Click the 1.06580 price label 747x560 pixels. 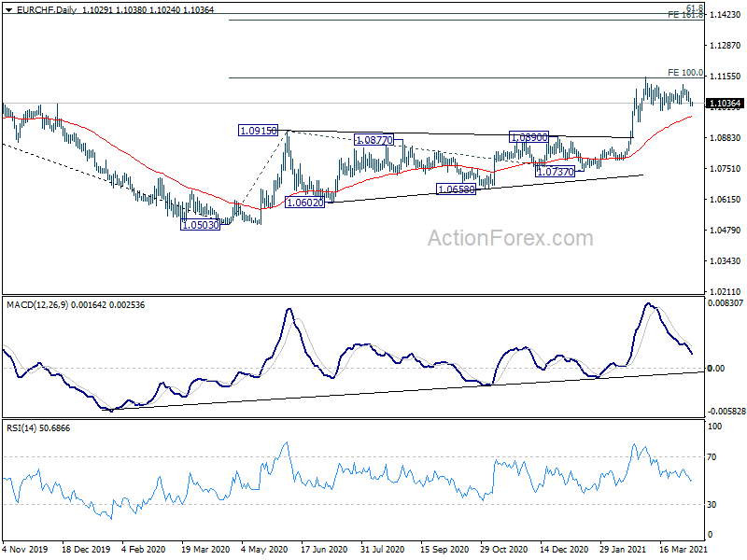457,189
